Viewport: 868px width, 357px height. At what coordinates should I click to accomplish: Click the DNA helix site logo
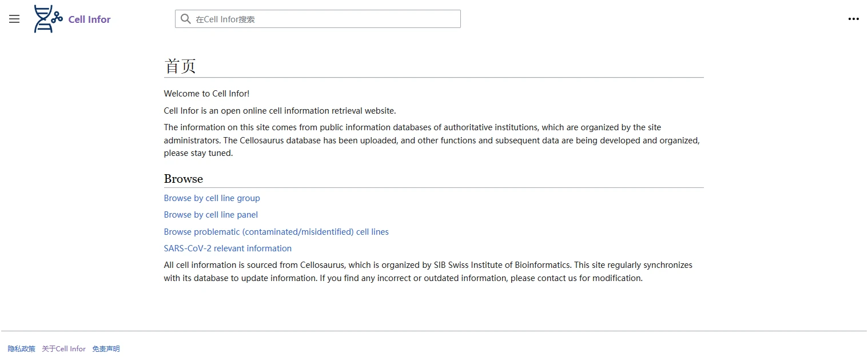point(48,19)
